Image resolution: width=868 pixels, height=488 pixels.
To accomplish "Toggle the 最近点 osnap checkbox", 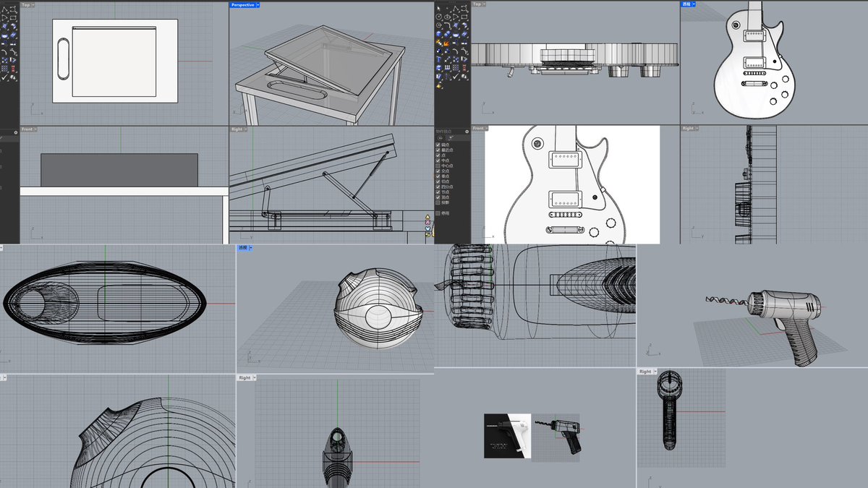I will coord(438,150).
